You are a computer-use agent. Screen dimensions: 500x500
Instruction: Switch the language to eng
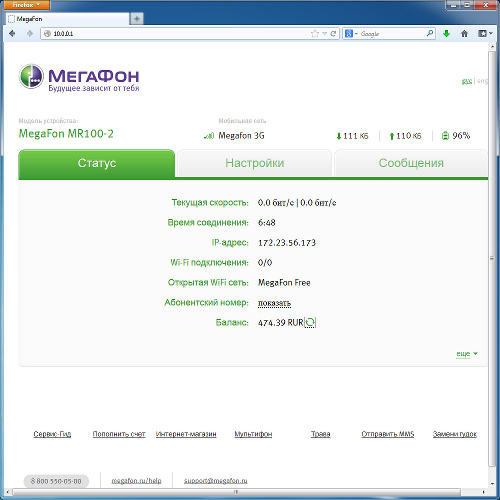tap(482, 81)
